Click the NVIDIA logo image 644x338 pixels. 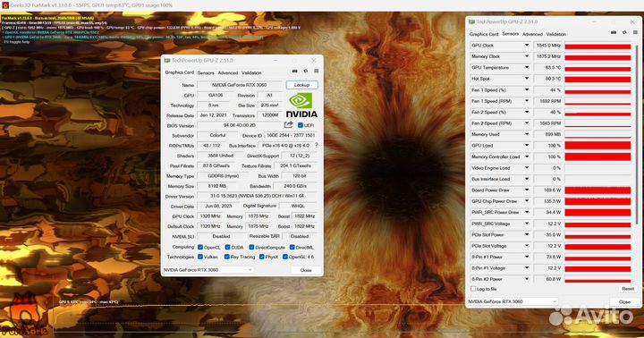301,106
